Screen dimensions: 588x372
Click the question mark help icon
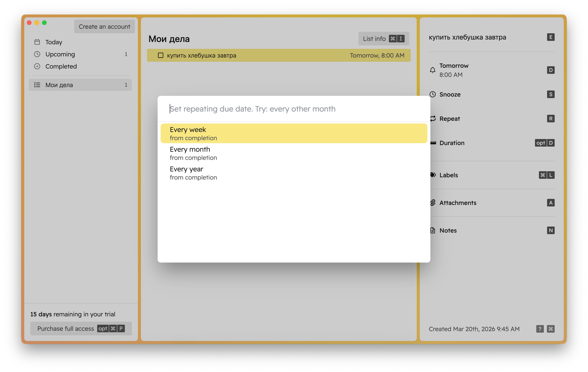[x=540, y=329]
